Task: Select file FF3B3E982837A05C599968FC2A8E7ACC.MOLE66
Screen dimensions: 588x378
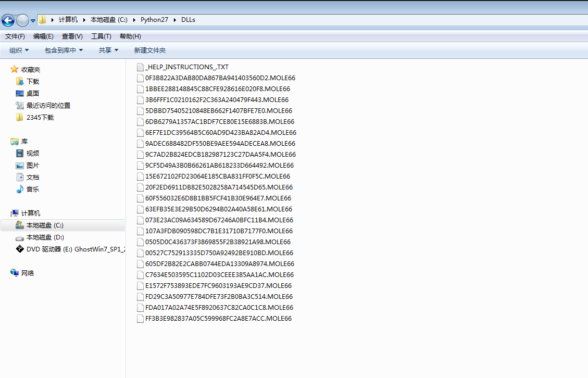Action: tap(218, 319)
